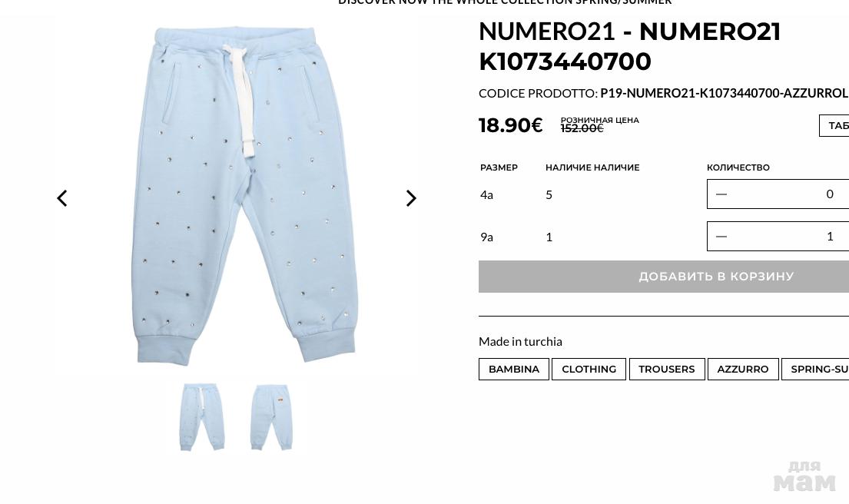Show the previous product image
This screenshot has height=504, width=849.
pyautogui.click(x=62, y=198)
